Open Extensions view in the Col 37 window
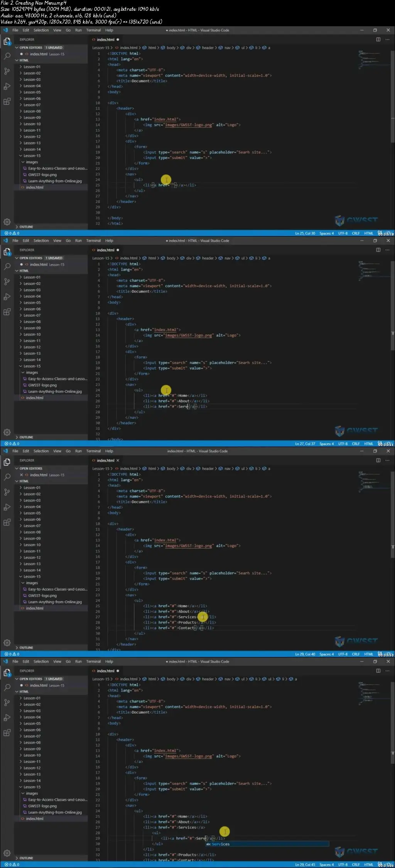This screenshot has width=395, height=868. click(x=7, y=312)
